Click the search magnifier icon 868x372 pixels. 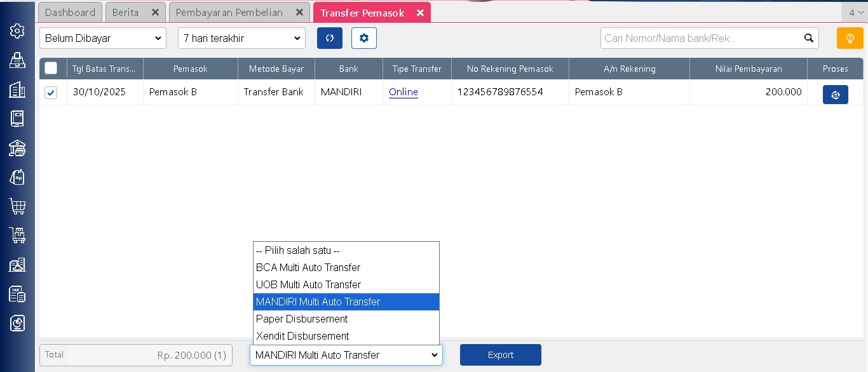[809, 38]
